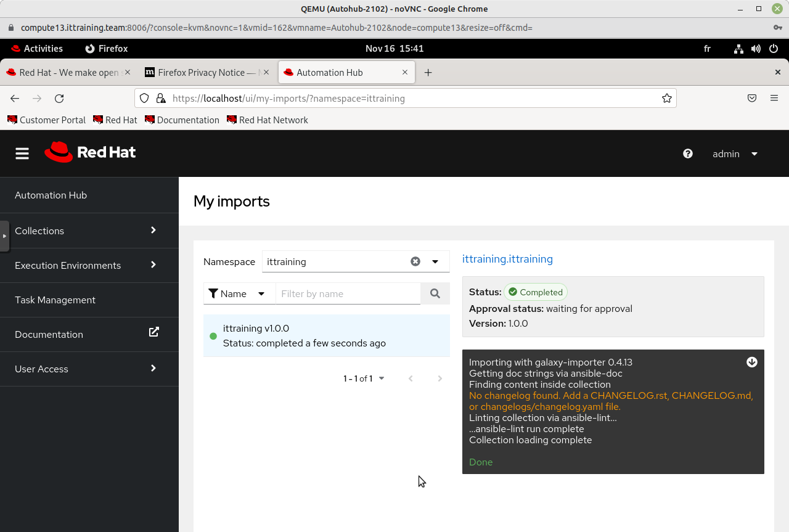Open the help question mark icon
Viewport: 789px width, 532px height.
688,153
